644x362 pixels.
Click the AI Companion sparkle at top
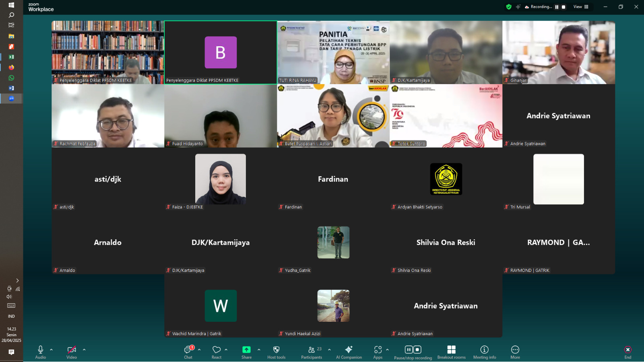click(x=518, y=7)
